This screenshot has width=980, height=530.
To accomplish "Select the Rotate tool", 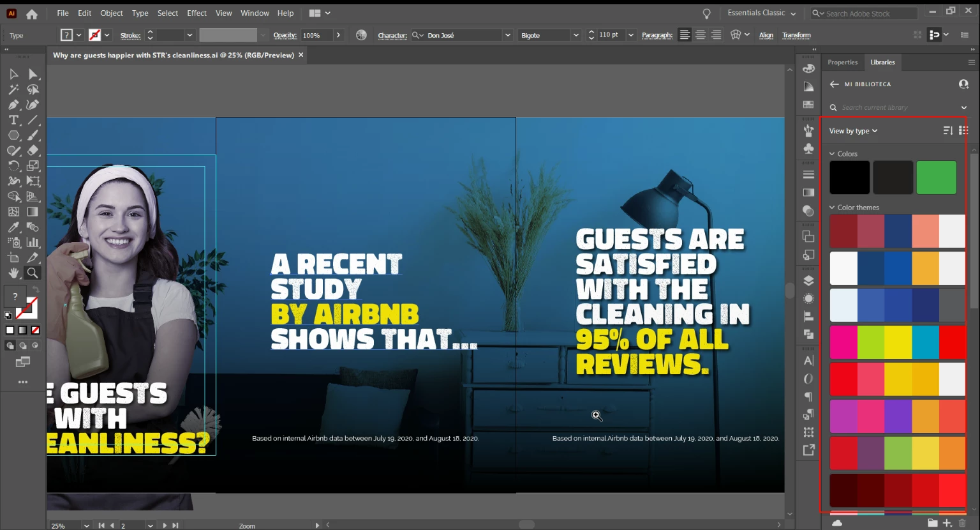I will tap(13, 166).
